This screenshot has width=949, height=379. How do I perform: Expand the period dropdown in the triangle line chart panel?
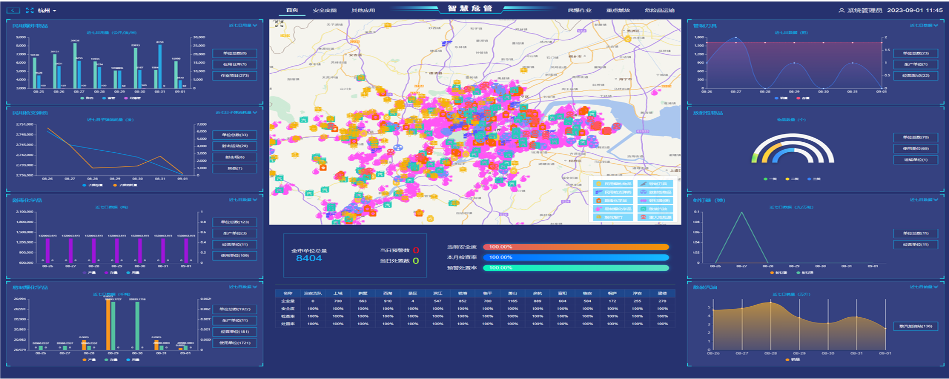[x=924, y=199]
